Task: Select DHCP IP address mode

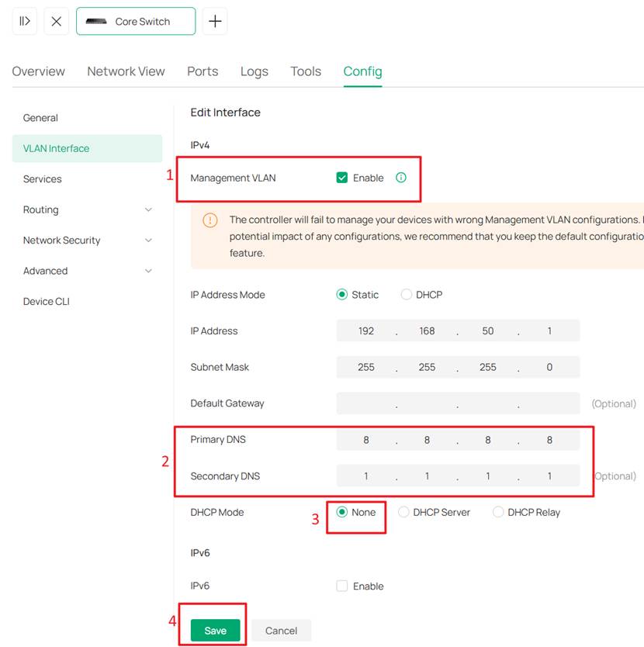Action: [407, 295]
